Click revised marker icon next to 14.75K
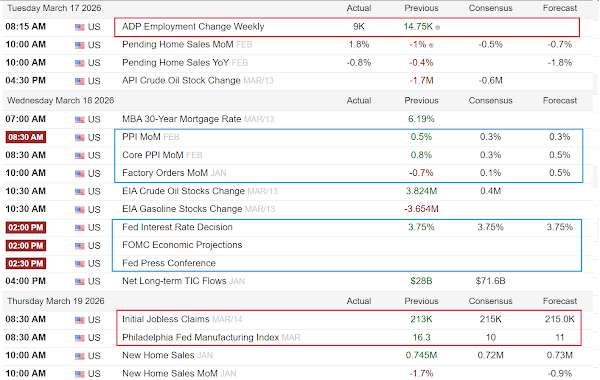Image resolution: width=600 pixels, height=380 pixels. pos(438,28)
